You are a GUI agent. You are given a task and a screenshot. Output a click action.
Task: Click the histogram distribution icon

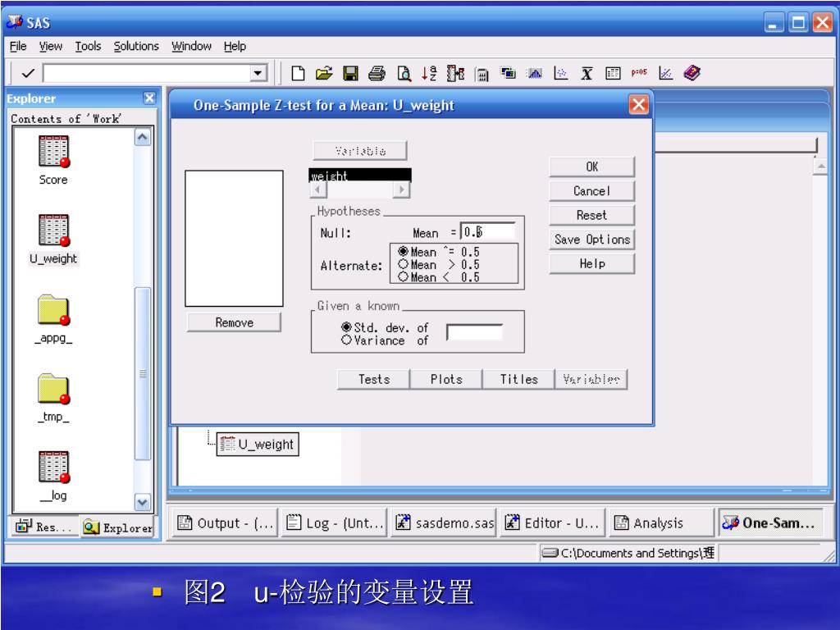tap(535, 73)
